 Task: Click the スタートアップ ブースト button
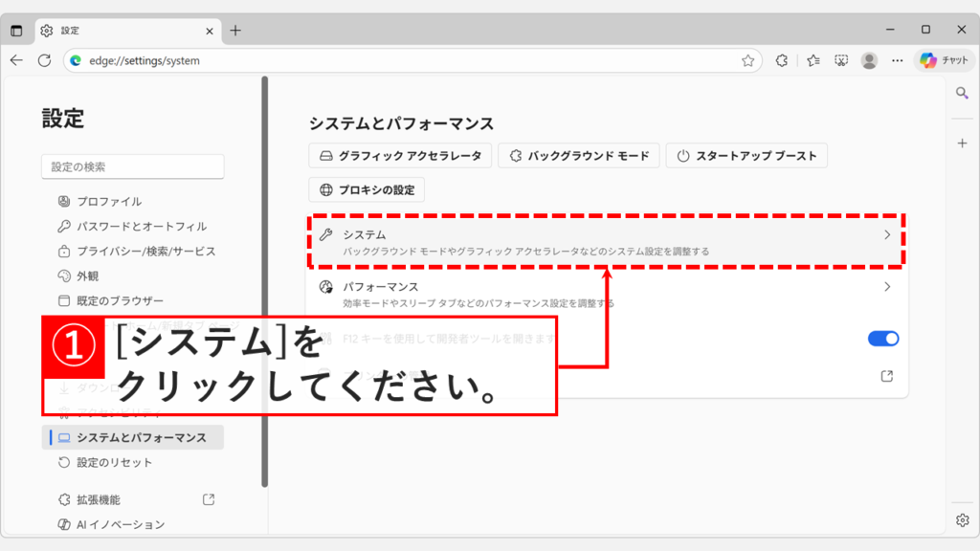click(746, 155)
